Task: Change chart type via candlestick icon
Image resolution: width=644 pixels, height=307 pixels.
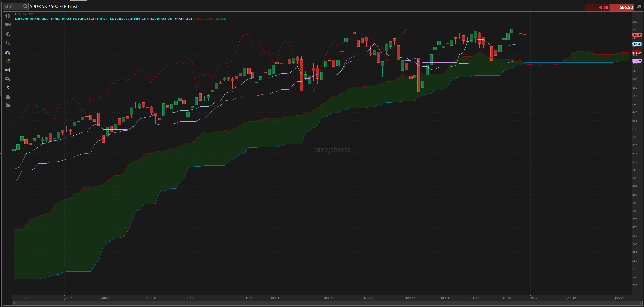Action: point(8,70)
